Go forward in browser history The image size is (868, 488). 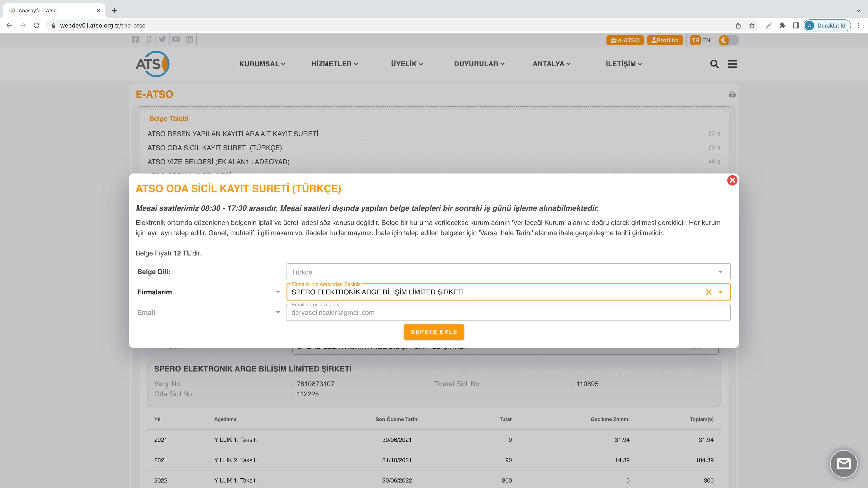point(23,25)
